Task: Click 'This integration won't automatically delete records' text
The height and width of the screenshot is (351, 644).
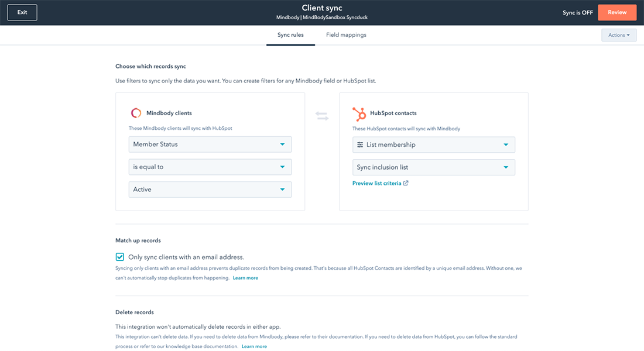Action: 198,327
